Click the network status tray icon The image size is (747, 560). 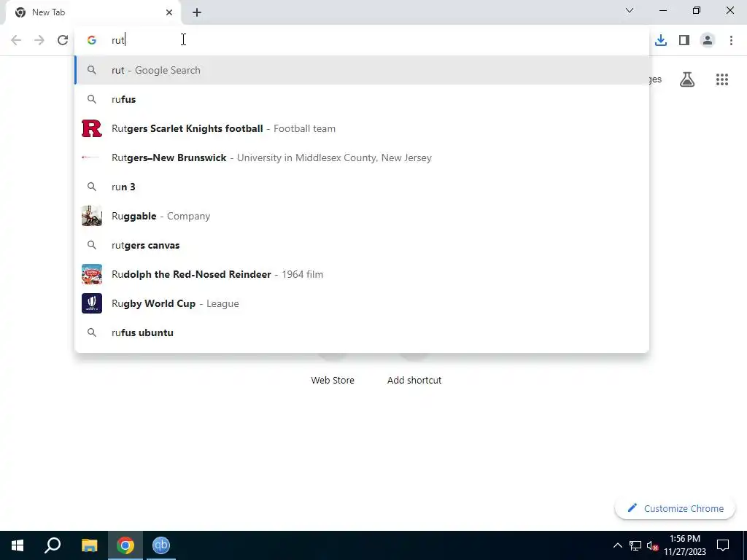pyautogui.click(x=635, y=545)
